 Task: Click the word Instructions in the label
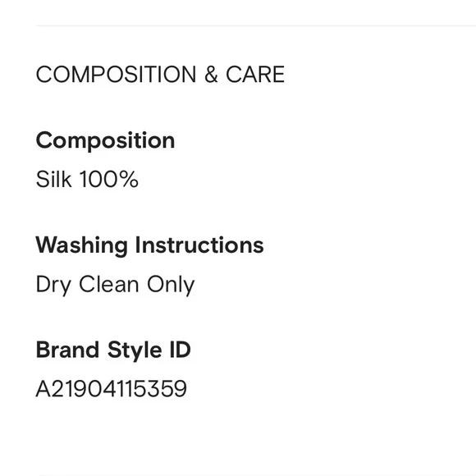pyautogui.click(x=199, y=245)
